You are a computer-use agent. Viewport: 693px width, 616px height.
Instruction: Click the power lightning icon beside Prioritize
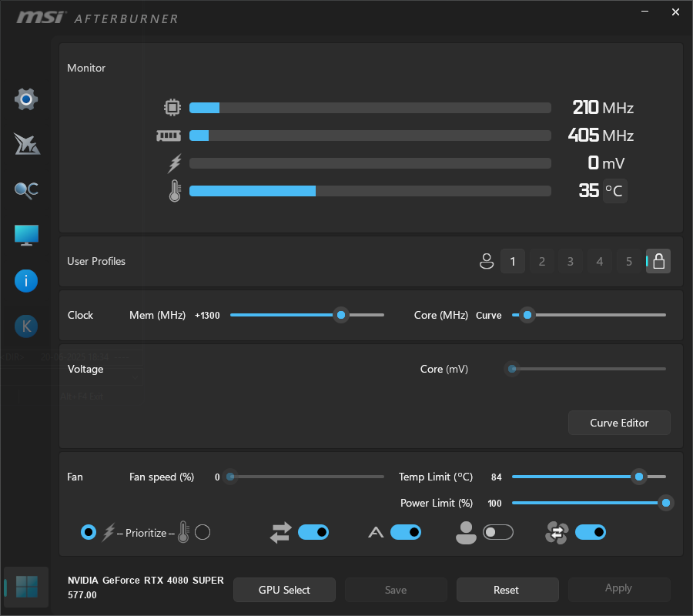pyautogui.click(x=109, y=533)
